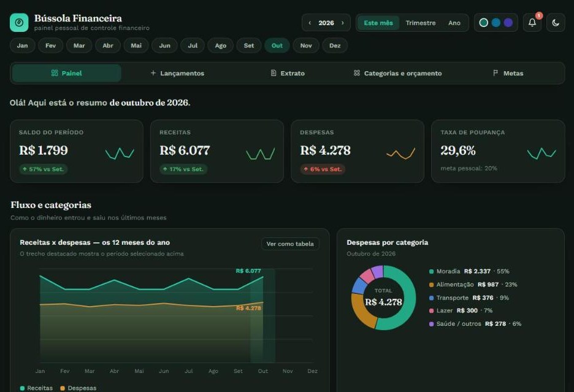Viewport: 574px width, 392px height.
Task: Click the orange Alimentação donut segment
Action: click(361, 313)
